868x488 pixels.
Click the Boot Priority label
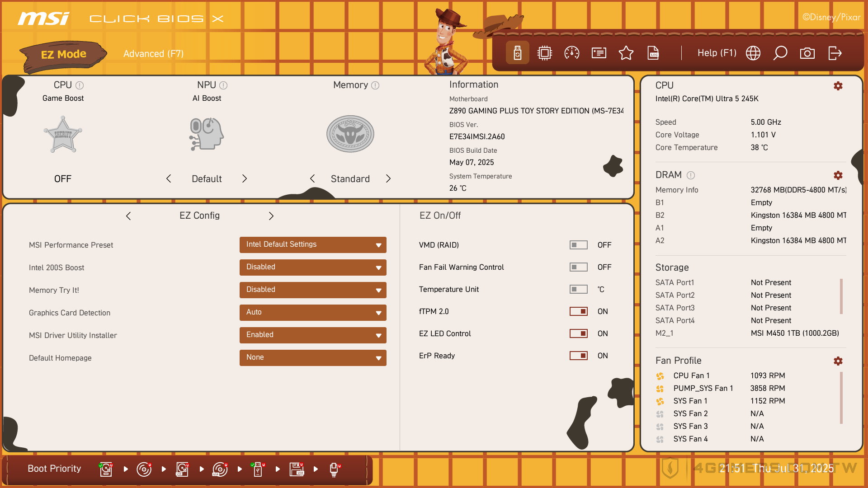coord(54,469)
